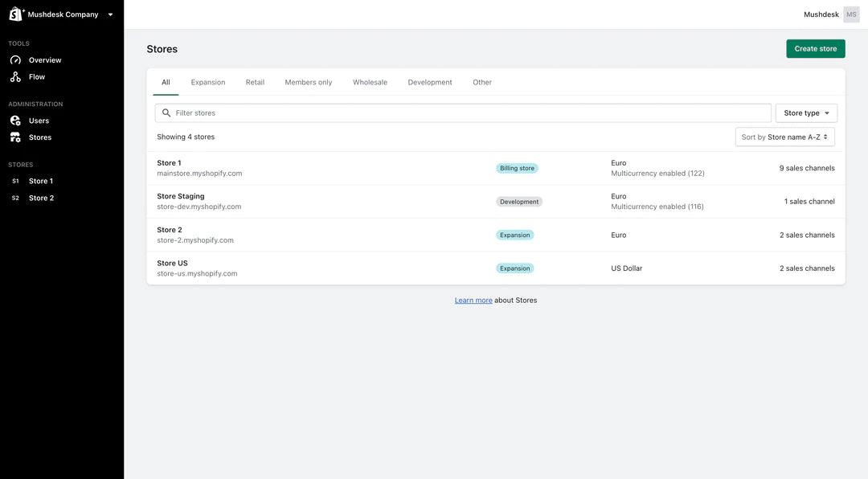Open the Store US list entry

(173, 264)
